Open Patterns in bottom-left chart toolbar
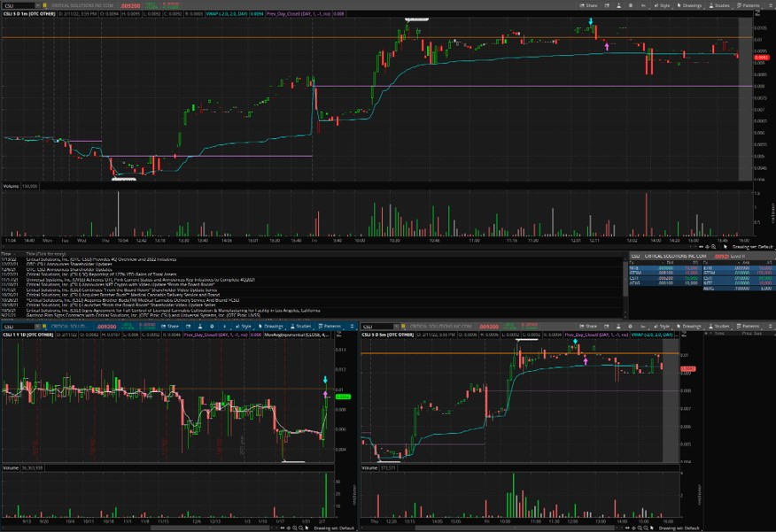The height and width of the screenshot is (532, 776). tap(330, 327)
